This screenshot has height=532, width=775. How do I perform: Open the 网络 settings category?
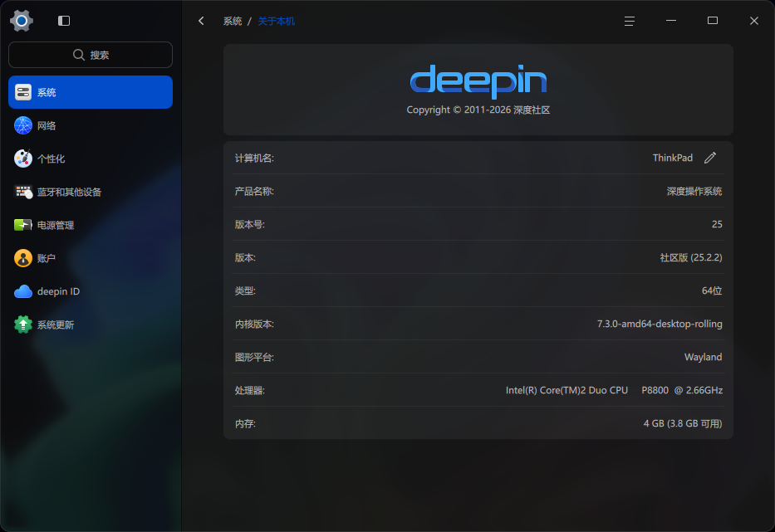91,125
